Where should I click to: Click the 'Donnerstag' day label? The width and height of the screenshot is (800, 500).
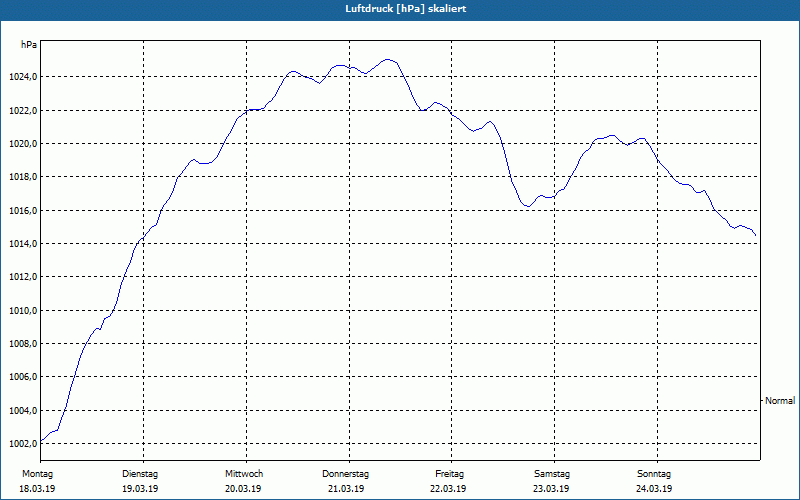345,474
